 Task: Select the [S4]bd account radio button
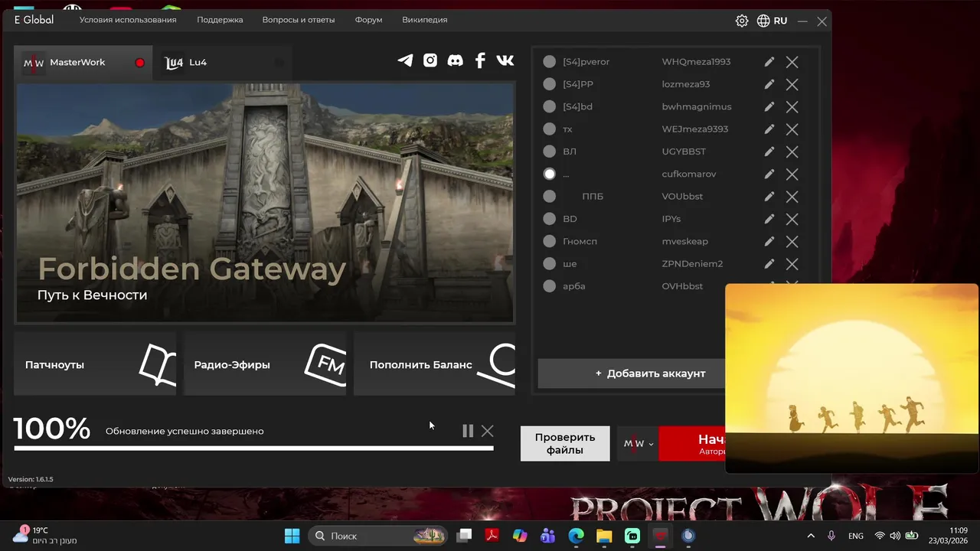(x=550, y=106)
